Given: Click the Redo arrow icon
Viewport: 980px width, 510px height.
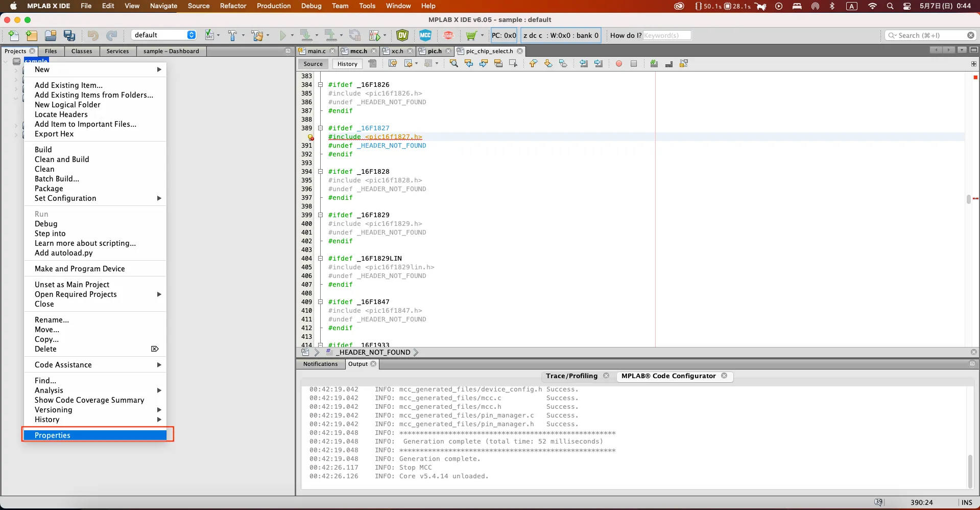Looking at the screenshot, I should click(111, 35).
